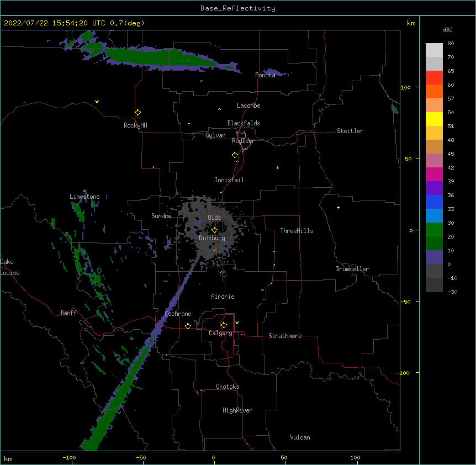Click the Okotoks town label
The height and width of the screenshot is (465, 476).
click(228, 387)
